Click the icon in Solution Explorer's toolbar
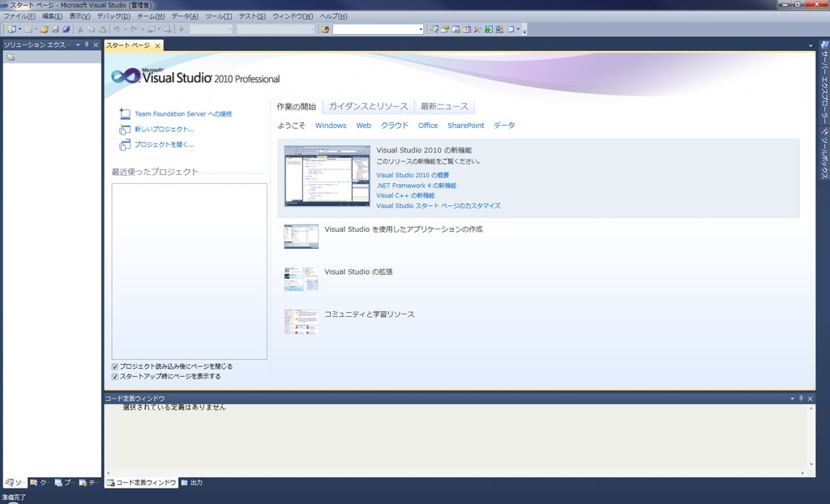The height and width of the screenshot is (504, 830). [x=11, y=58]
